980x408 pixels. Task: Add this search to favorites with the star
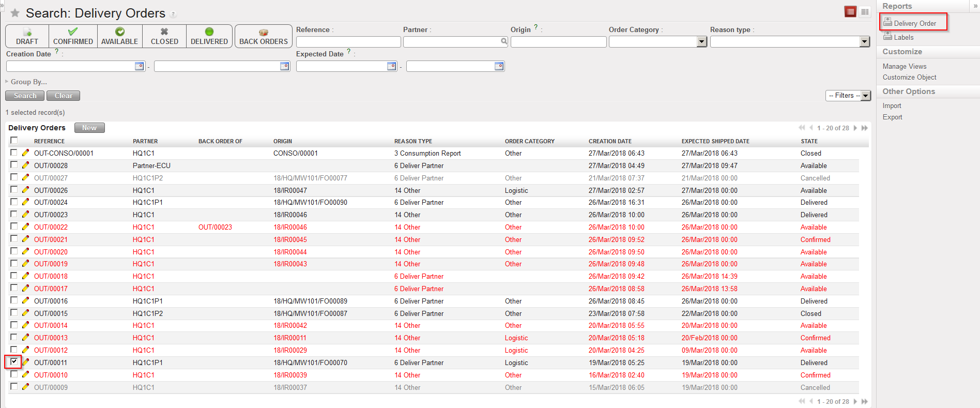click(x=15, y=13)
